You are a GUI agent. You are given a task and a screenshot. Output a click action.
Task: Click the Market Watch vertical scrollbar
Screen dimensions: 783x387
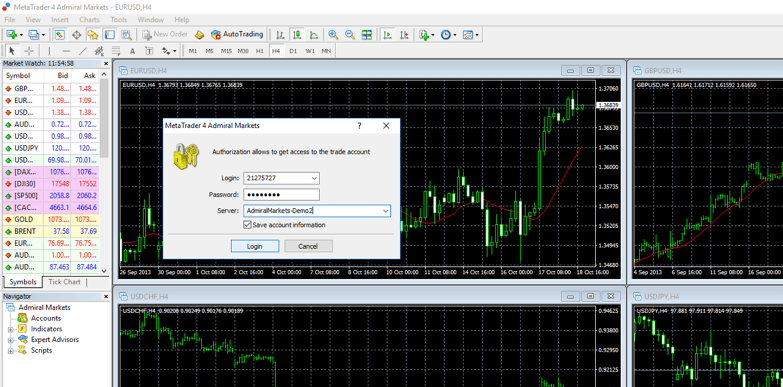coord(104,172)
